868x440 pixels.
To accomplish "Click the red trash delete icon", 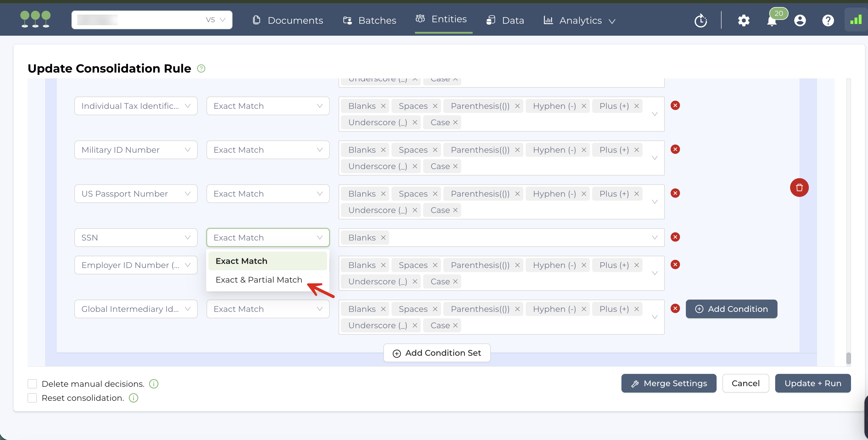I will pos(799,188).
